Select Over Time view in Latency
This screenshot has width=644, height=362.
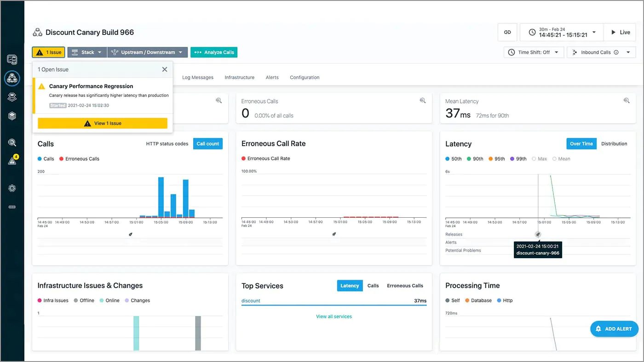click(581, 144)
